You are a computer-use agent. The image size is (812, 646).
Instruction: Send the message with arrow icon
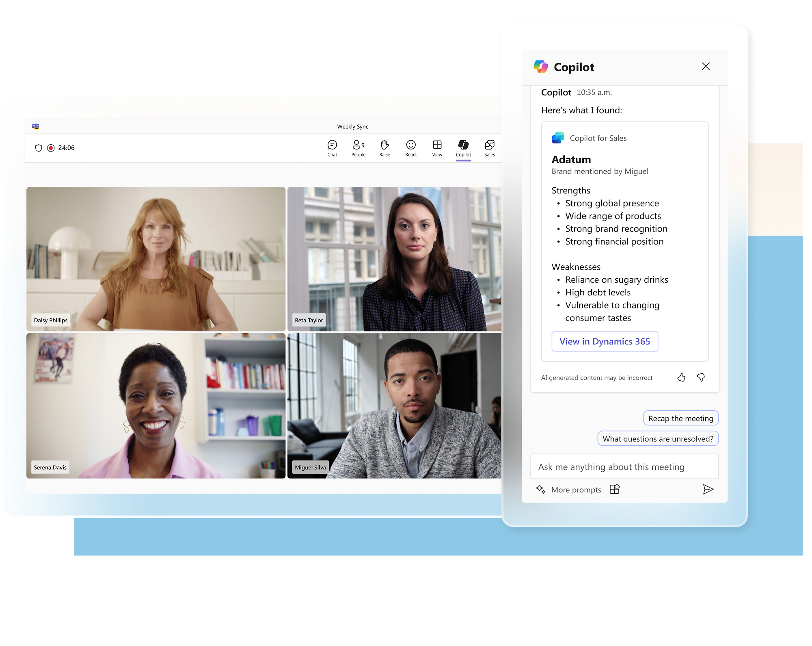click(x=708, y=489)
